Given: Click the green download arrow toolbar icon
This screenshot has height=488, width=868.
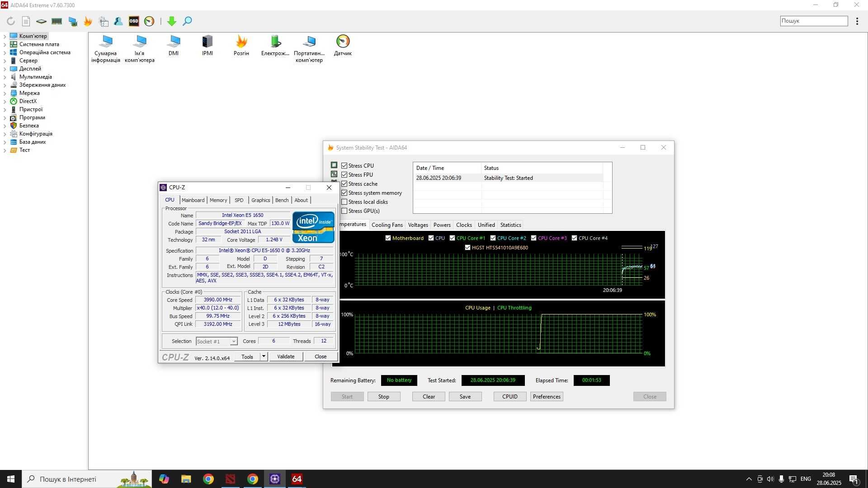Looking at the screenshot, I should 172,21.
